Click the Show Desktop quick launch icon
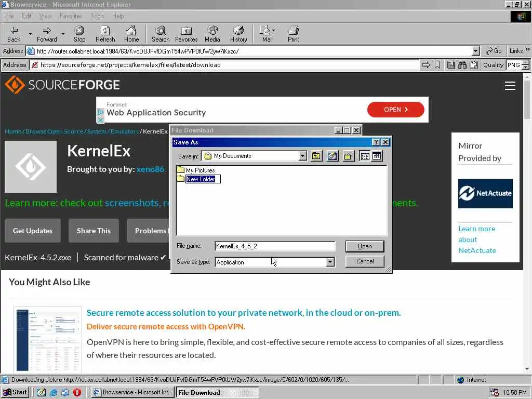This screenshot has height=399, width=532. coord(42,392)
